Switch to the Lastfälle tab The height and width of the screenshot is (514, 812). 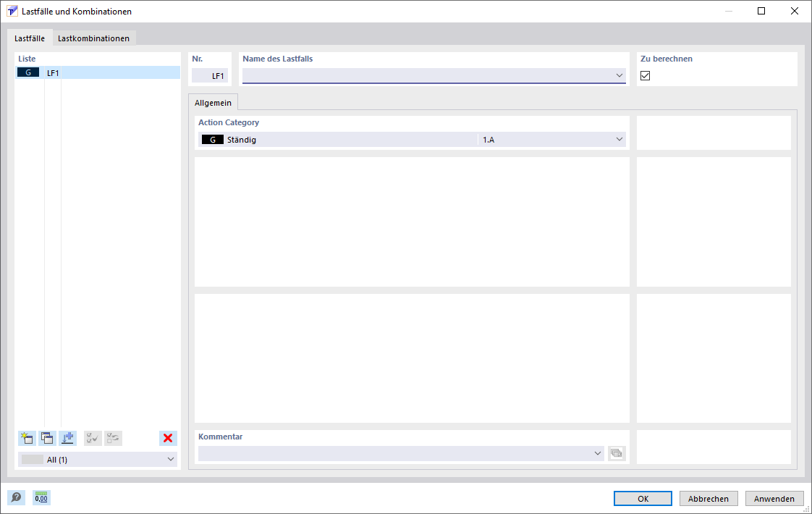point(30,38)
